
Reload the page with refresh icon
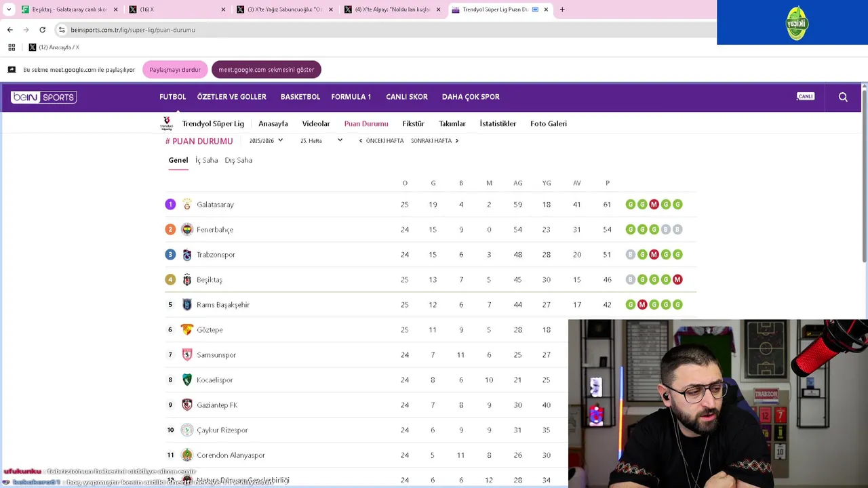pos(42,30)
